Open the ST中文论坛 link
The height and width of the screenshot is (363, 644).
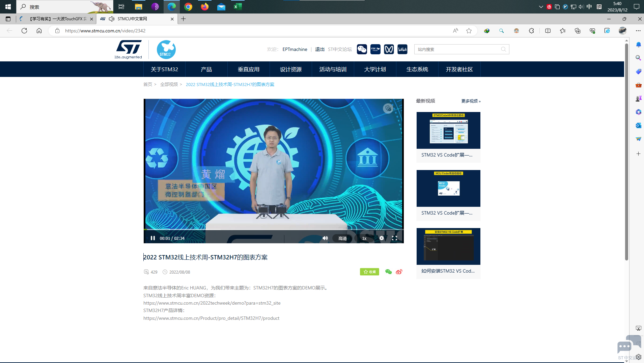pyautogui.click(x=340, y=49)
